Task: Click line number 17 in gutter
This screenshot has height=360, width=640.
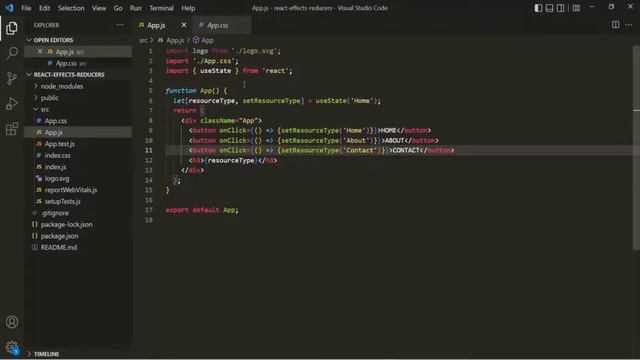Action: tap(149, 210)
